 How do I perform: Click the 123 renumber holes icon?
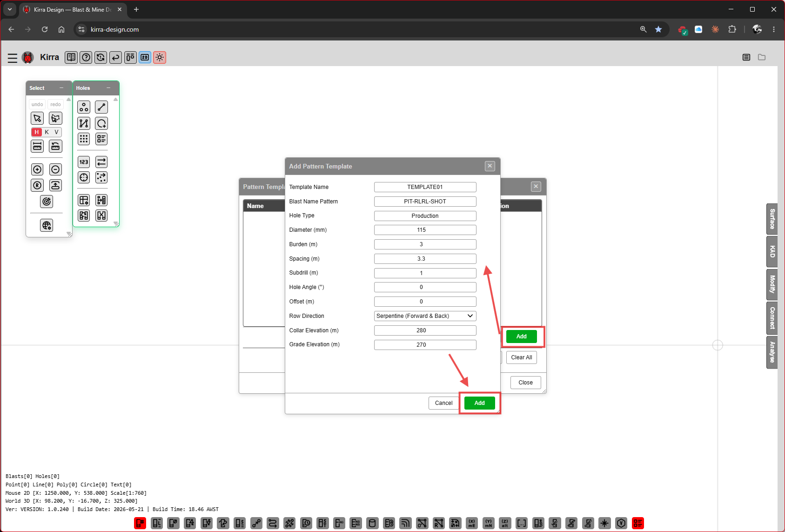pos(84,162)
